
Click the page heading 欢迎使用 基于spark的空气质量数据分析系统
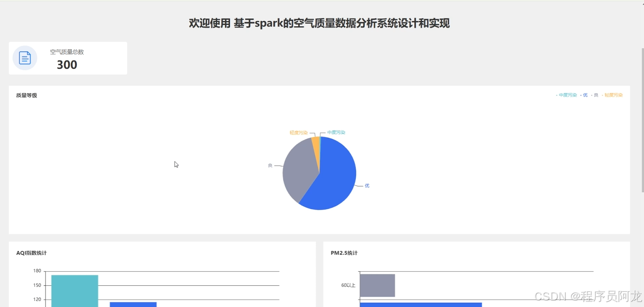tap(319, 23)
